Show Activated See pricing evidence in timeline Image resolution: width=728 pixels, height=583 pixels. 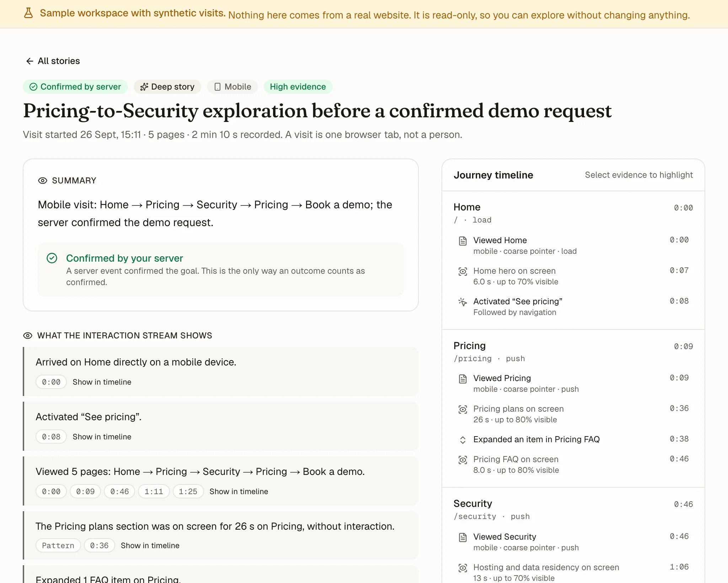pyautogui.click(x=102, y=437)
